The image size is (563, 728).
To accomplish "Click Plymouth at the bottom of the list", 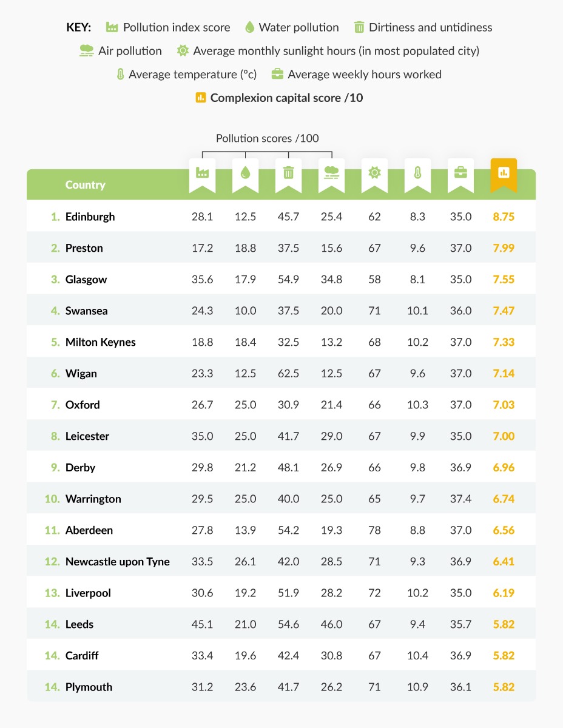I will pyautogui.click(x=89, y=687).
